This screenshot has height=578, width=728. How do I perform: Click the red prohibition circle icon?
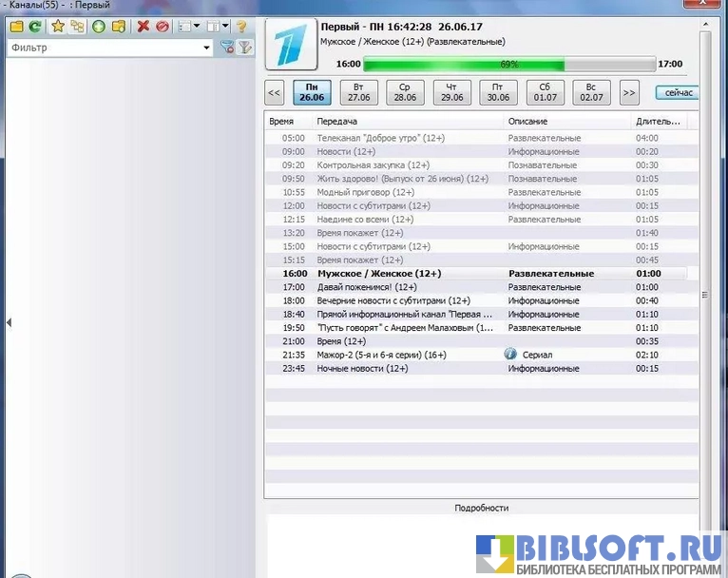click(162, 27)
